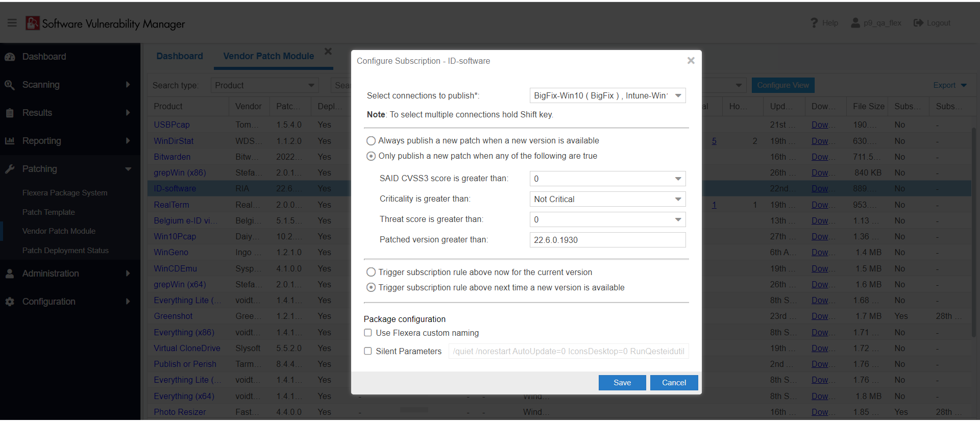
Task: Click the Administration user icon
Action: 10,274
